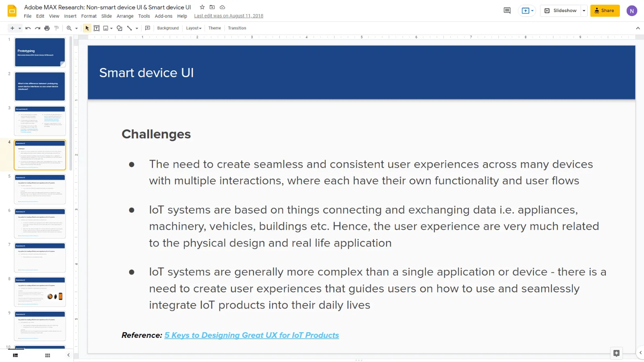The height and width of the screenshot is (362, 644).
Task: Select the Line tool
Action: (x=130, y=28)
